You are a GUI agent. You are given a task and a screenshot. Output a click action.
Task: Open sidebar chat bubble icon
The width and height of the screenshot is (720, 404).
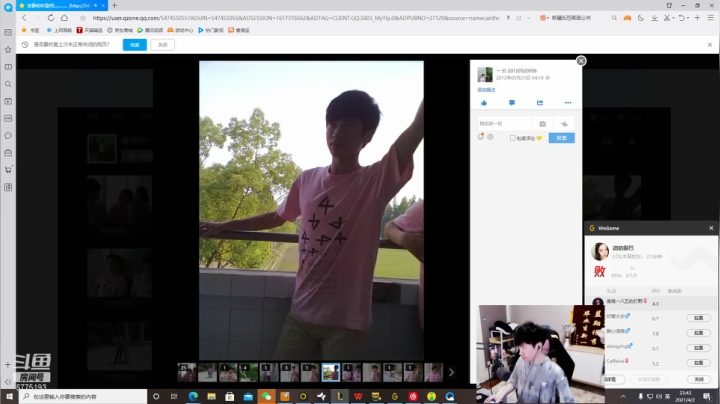click(x=8, y=135)
